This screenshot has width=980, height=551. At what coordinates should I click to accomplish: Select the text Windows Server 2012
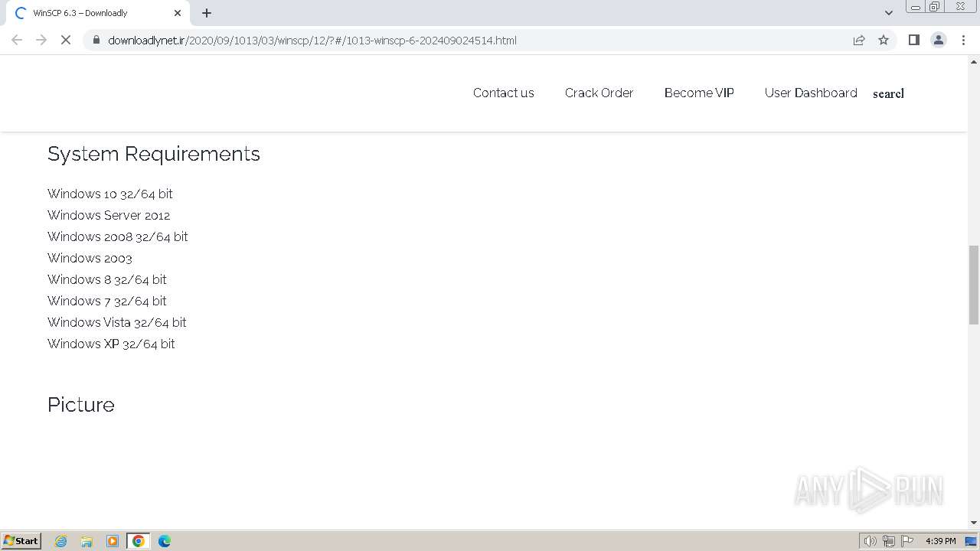point(109,215)
